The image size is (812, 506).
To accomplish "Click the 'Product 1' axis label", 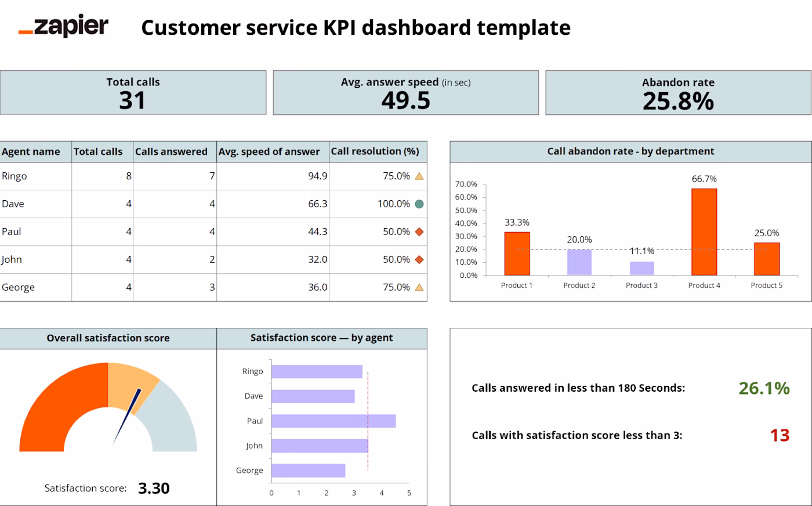I will tap(517, 285).
